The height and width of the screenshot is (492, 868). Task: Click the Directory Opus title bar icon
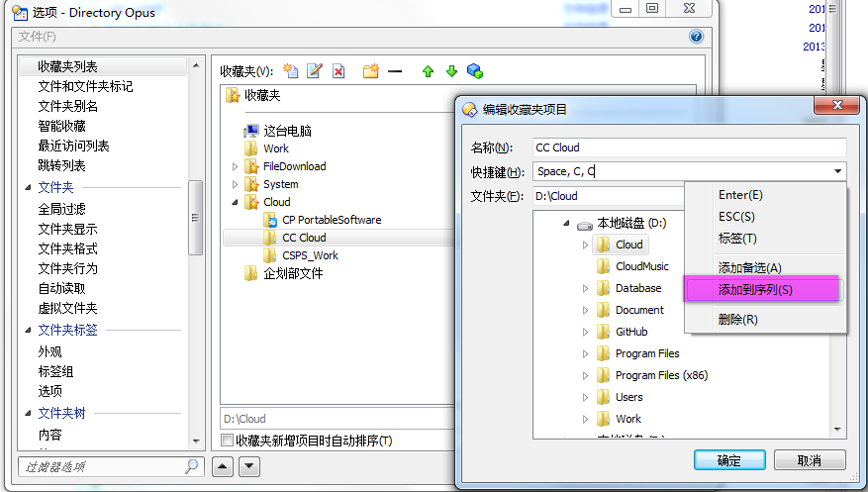click(20, 13)
